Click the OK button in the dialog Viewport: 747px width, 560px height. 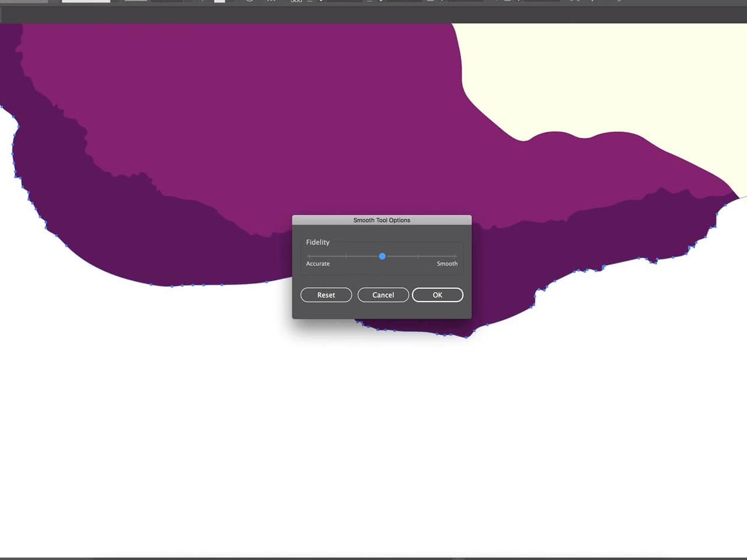click(x=437, y=295)
